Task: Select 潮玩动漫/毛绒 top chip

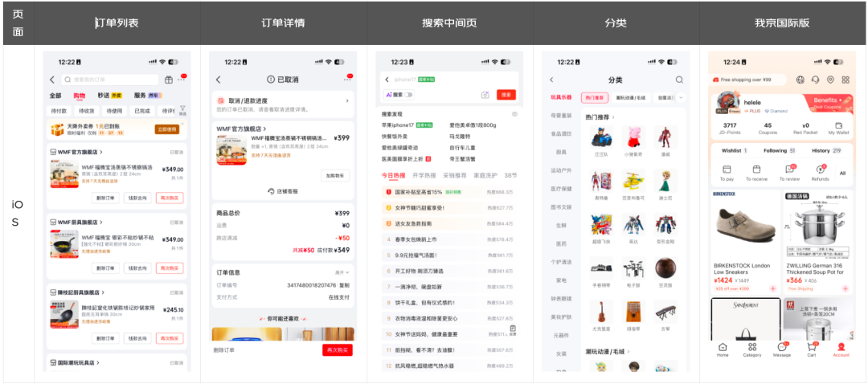Action: [x=633, y=97]
